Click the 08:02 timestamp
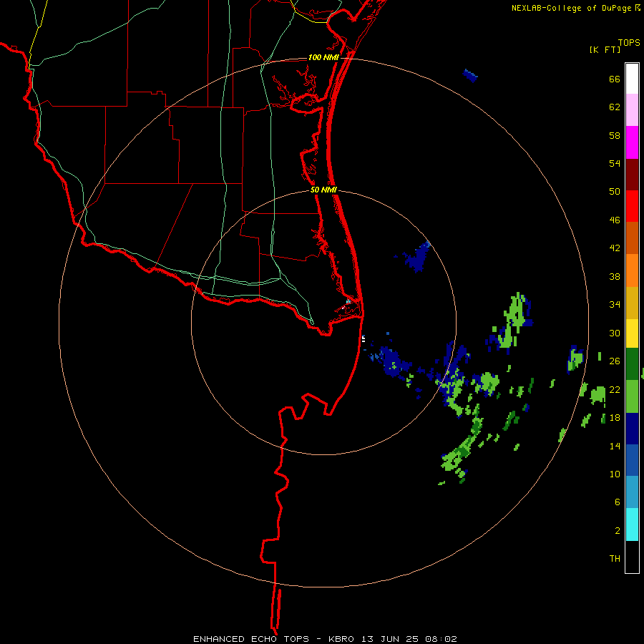The width and height of the screenshot is (644, 644). [x=441, y=639]
